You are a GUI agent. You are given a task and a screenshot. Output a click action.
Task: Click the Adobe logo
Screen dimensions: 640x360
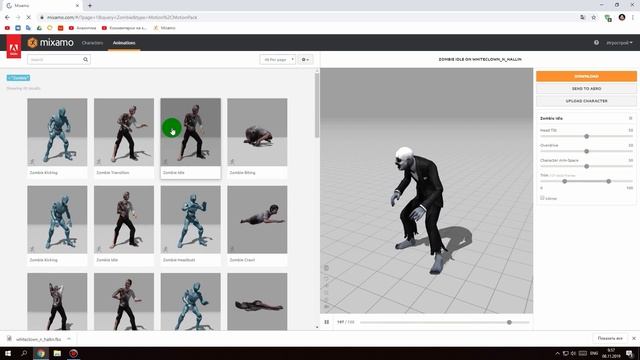pos(13,47)
